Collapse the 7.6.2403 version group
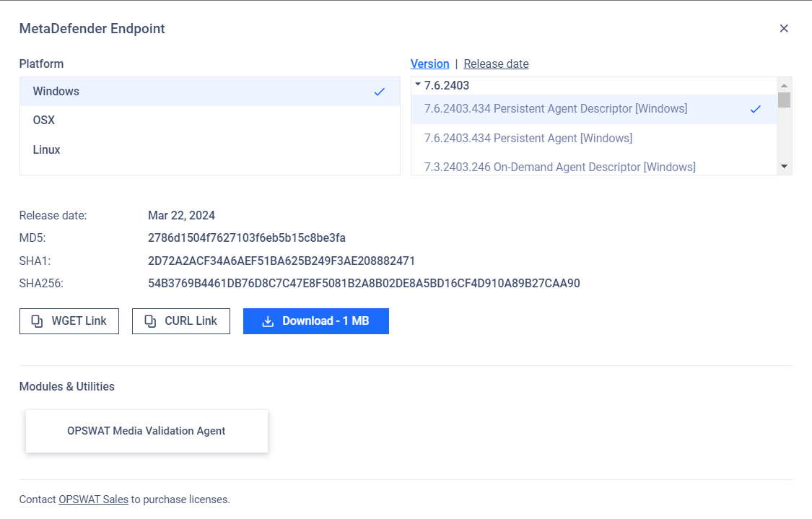 (x=418, y=84)
